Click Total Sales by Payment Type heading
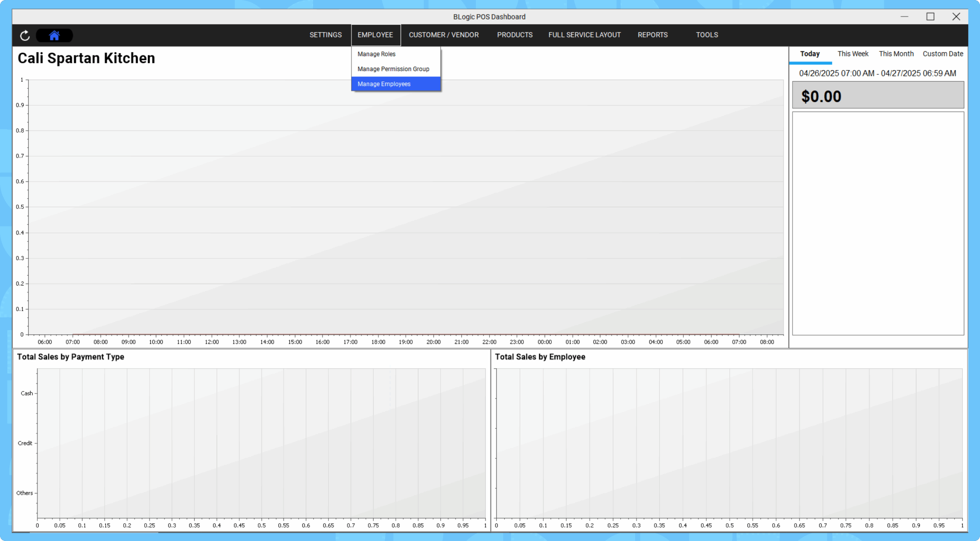The image size is (980, 541). pos(70,356)
